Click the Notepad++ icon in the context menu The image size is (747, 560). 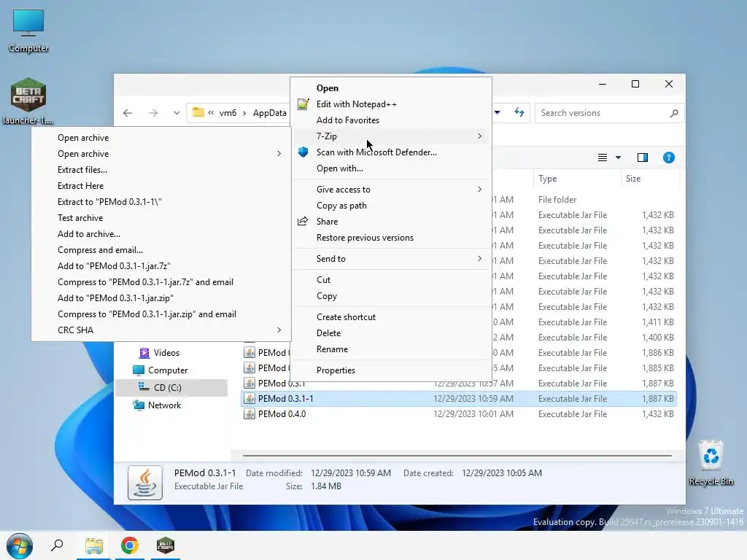[x=303, y=104]
